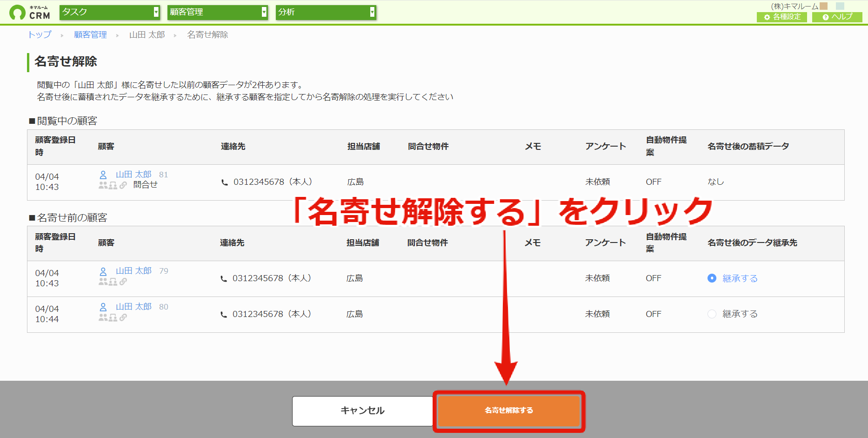Click the 問合せ label under customer 81

(x=145, y=184)
